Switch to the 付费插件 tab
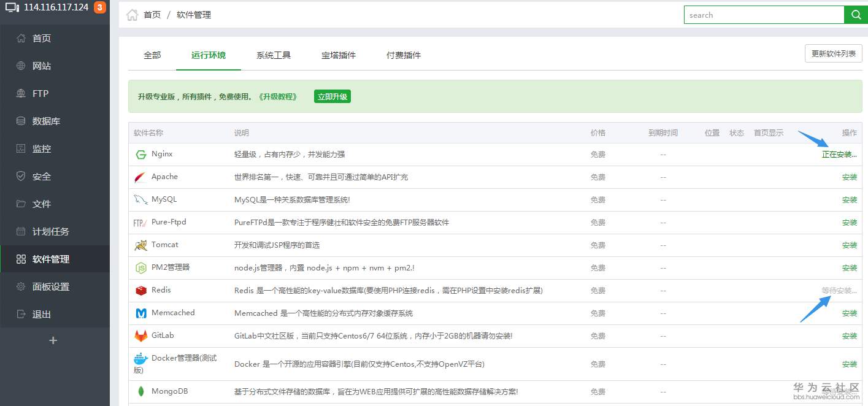This screenshot has height=406, width=868. point(404,55)
